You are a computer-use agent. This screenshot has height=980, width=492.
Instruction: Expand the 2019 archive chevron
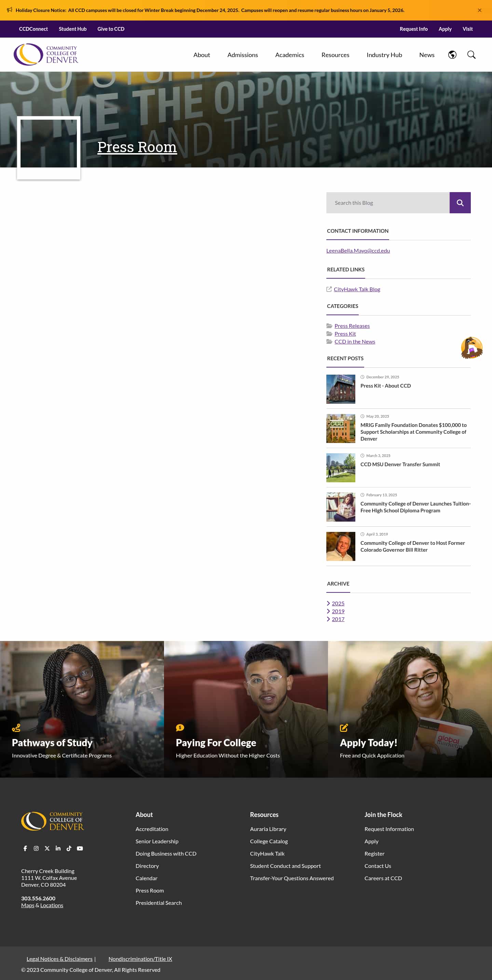[328, 611]
